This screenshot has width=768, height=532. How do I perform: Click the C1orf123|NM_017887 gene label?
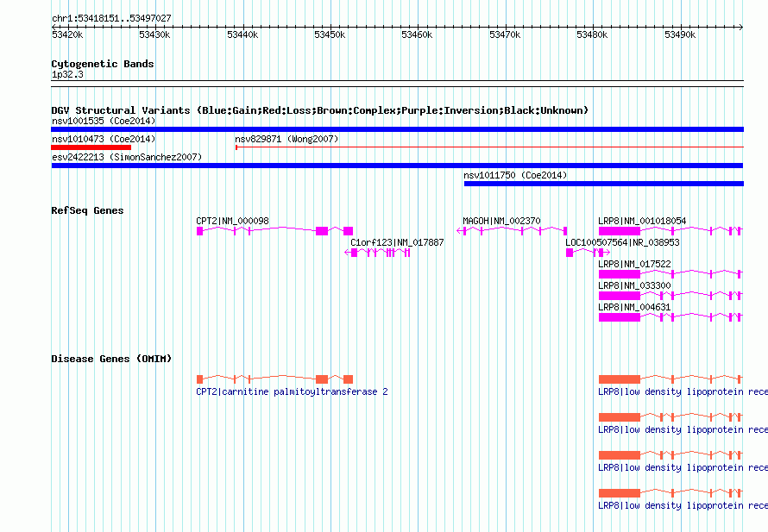[397, 243]
